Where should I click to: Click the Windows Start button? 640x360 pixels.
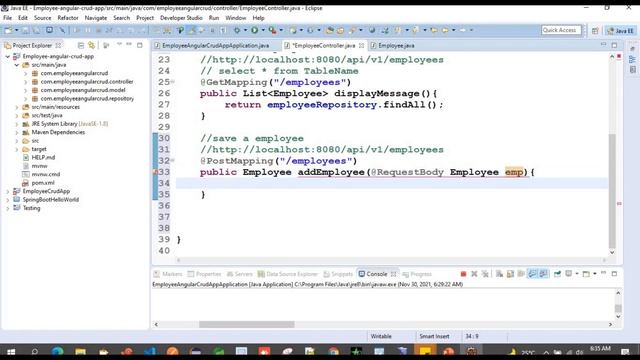11,351
